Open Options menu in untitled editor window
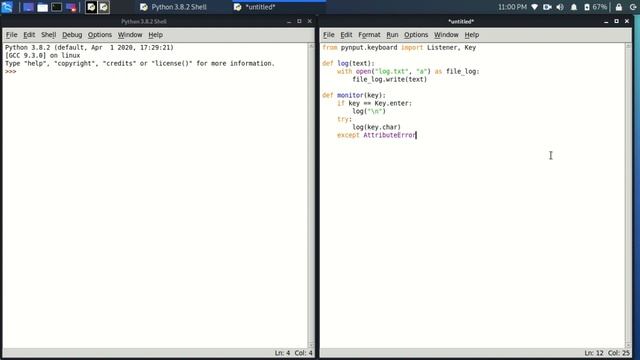 click(416, 35)
